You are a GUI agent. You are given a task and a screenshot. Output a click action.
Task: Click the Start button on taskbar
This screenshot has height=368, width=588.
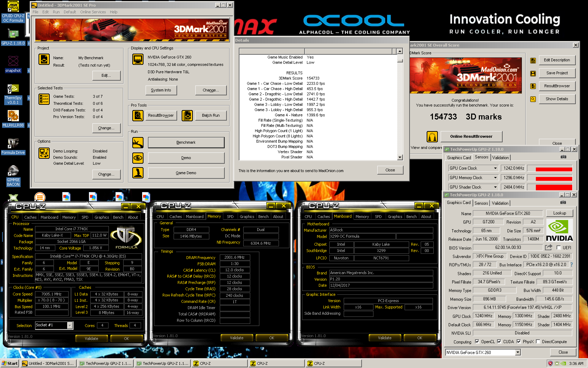(10, 363)
